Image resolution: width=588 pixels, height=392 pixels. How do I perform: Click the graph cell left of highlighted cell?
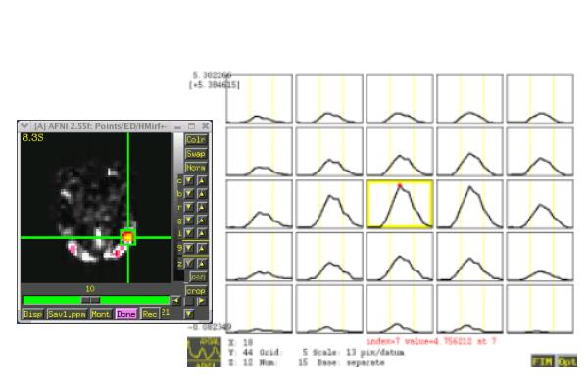329,204
